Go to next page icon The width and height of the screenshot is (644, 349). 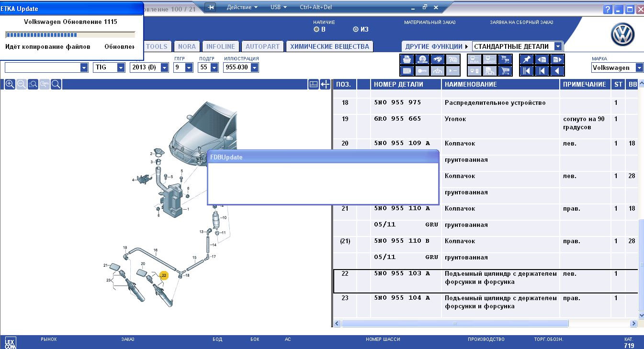(557, 59)
